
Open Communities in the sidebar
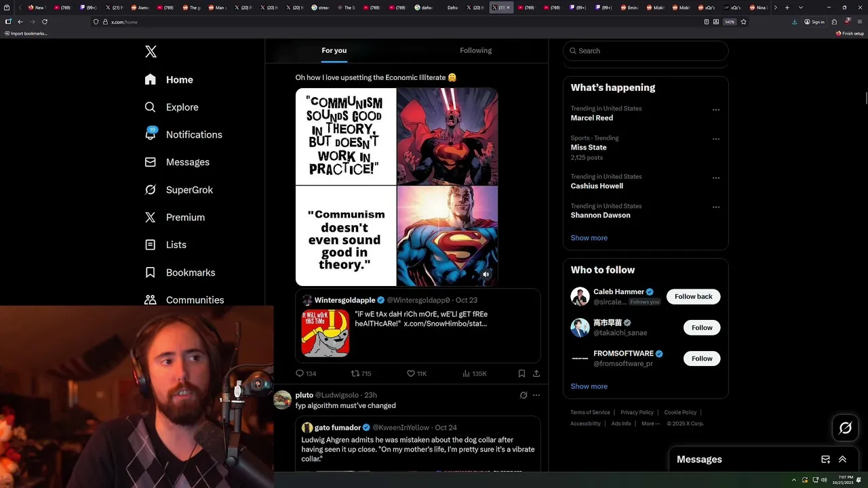pos(184,300)
